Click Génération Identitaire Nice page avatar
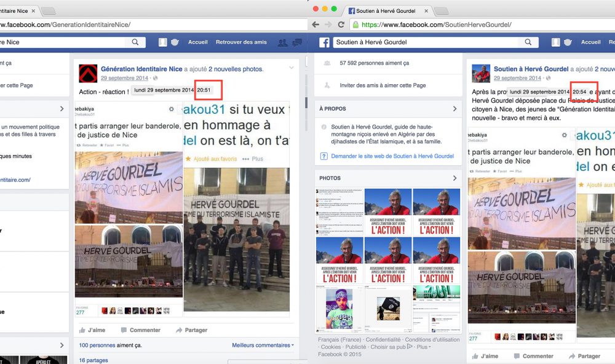 pos(88,73)
